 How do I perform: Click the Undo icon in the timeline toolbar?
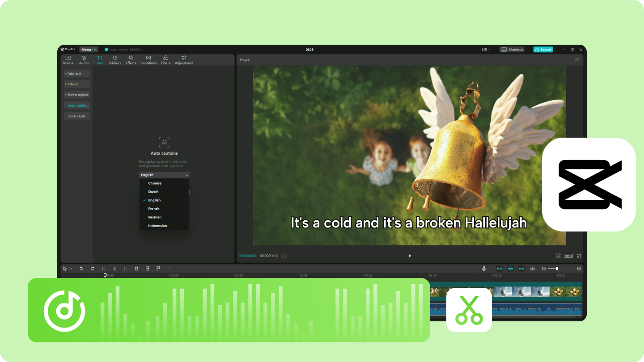[x=81, y=269]
